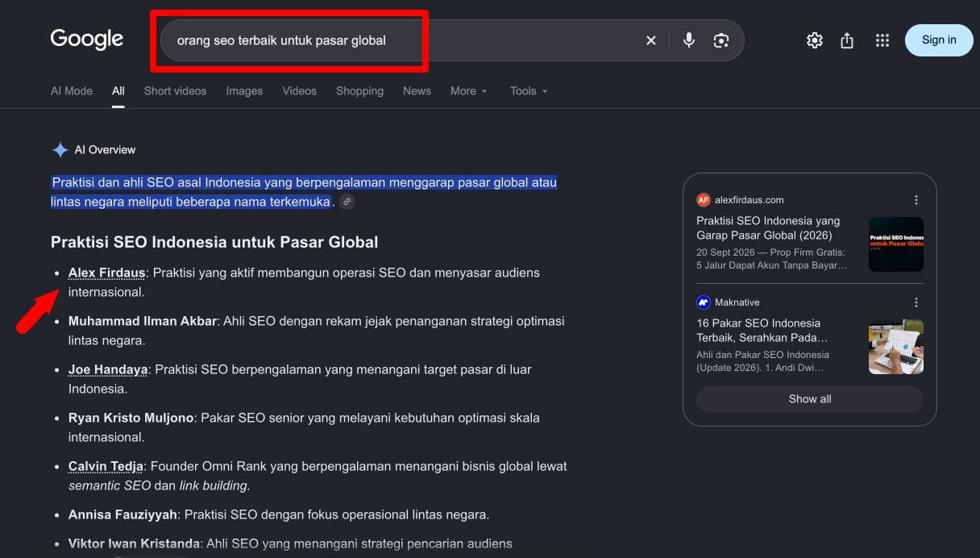Click the Maknative source name text
Viewport: 980px width, 558px height.
point(737,302)
